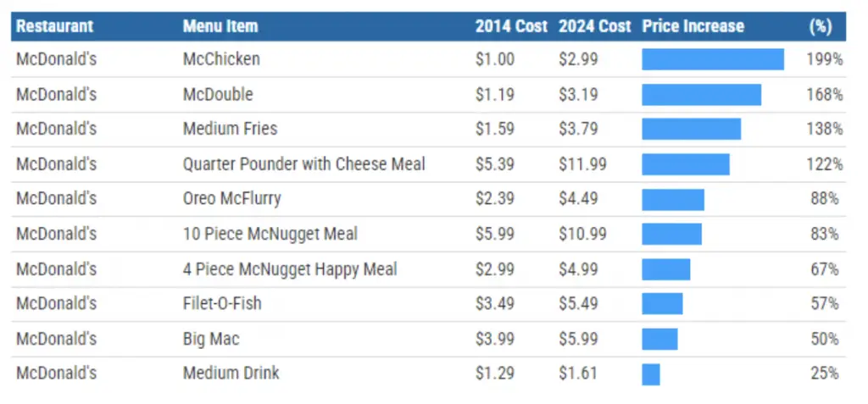Select the Menu Item column header
868x404 pixels.
[220, 26]
